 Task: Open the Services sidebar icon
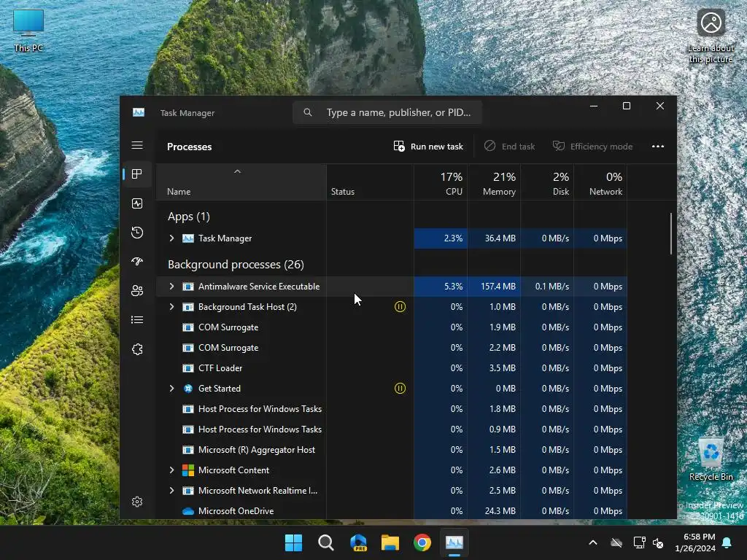point(137,349)
